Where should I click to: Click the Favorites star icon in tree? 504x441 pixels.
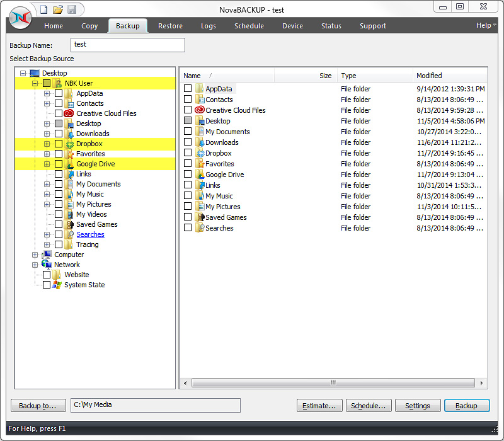pos(69,154)
